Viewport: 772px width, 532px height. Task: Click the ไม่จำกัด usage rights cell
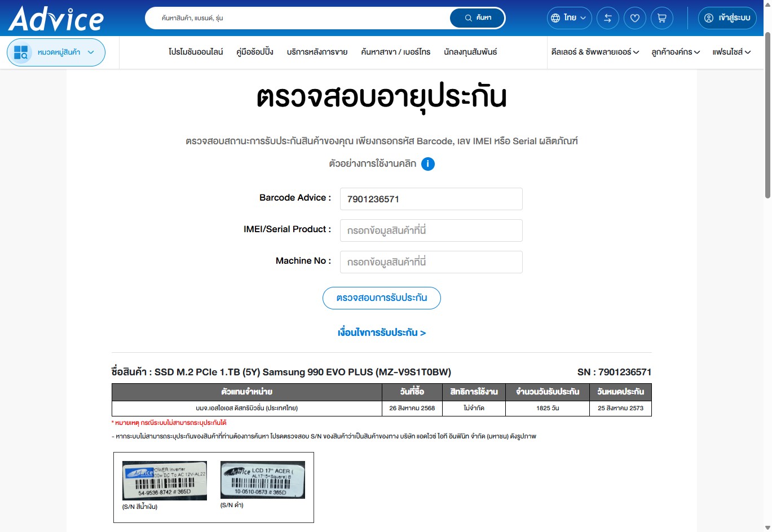click(x=474, y=408)
